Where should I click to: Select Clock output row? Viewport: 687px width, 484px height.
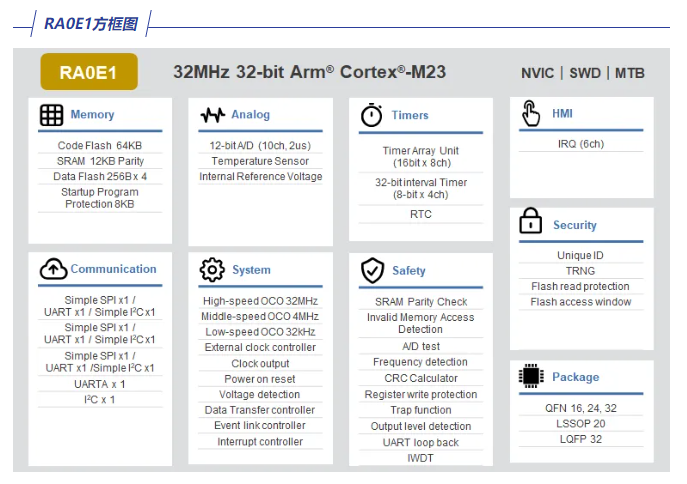coord(260,364)
